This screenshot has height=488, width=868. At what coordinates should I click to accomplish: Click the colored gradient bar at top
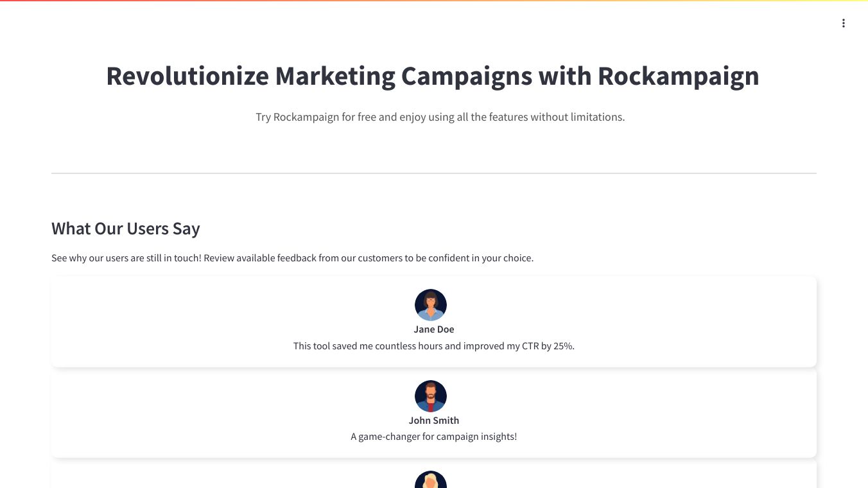pos(433,1)
